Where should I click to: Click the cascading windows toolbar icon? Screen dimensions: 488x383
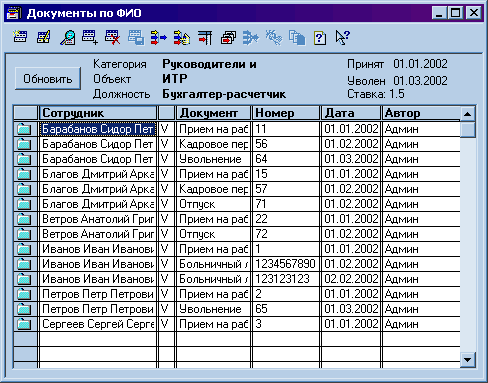tap(228, 37)
